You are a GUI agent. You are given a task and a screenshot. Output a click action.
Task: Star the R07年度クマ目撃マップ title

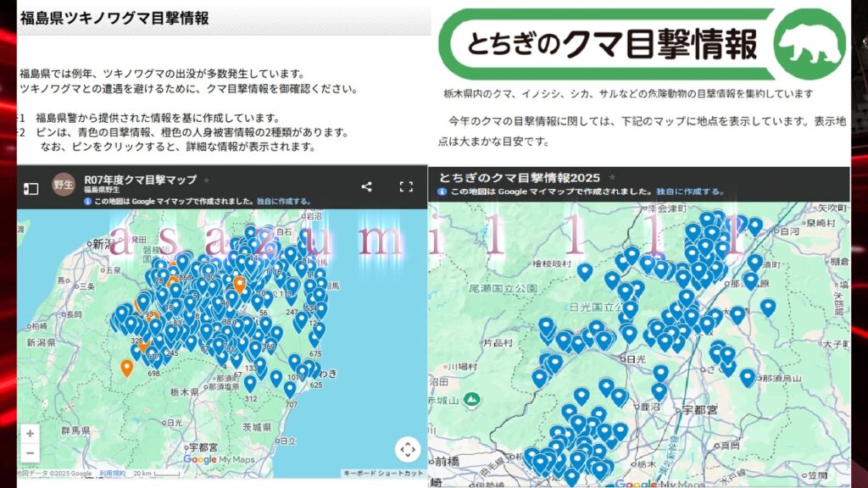click(205, 180)
